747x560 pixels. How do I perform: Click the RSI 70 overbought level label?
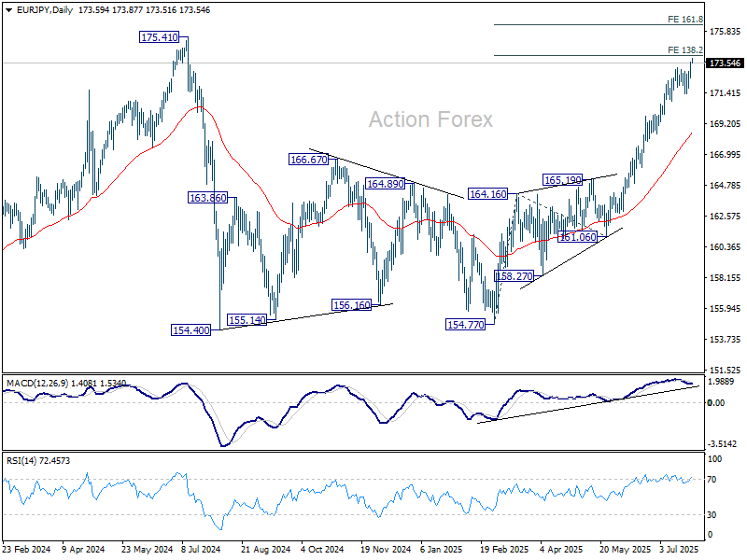[712, 480]
